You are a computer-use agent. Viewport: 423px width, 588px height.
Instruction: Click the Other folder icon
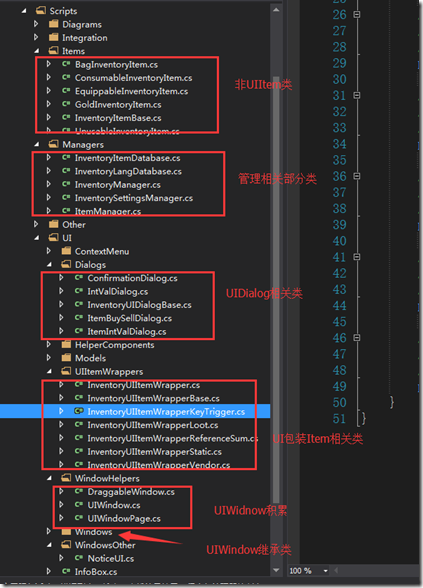coord(54,224)
